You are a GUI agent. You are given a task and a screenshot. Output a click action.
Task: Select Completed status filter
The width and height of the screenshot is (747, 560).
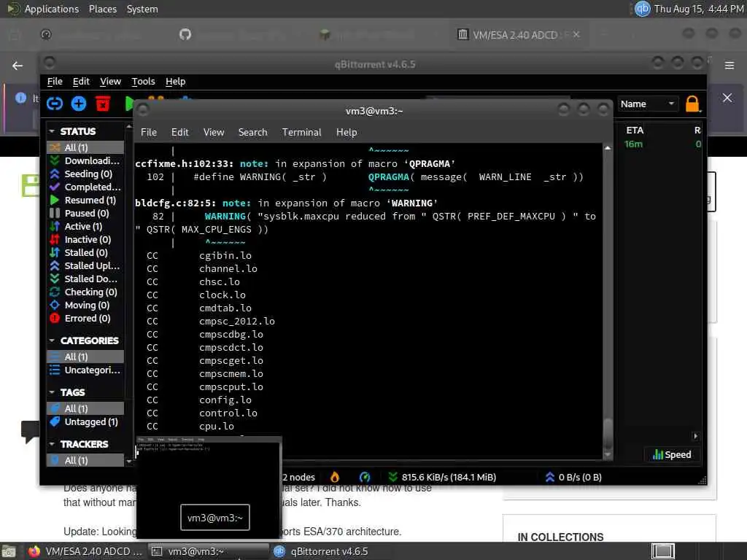click(x=86, y=187)
